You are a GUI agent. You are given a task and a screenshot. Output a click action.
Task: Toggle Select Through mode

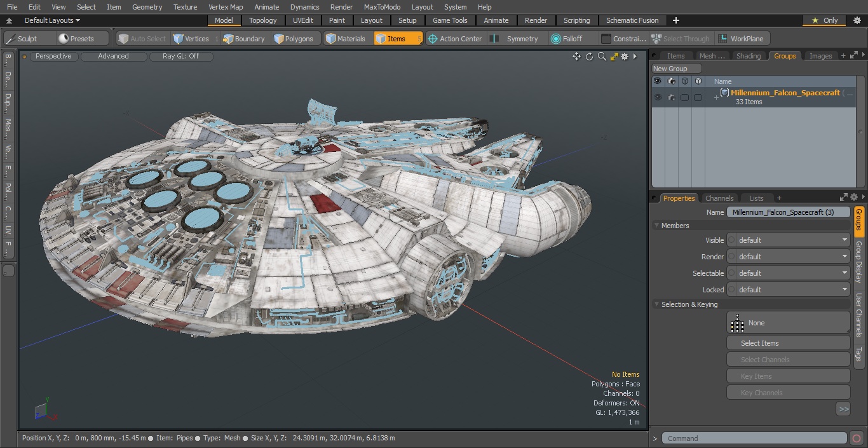point(681,39)
